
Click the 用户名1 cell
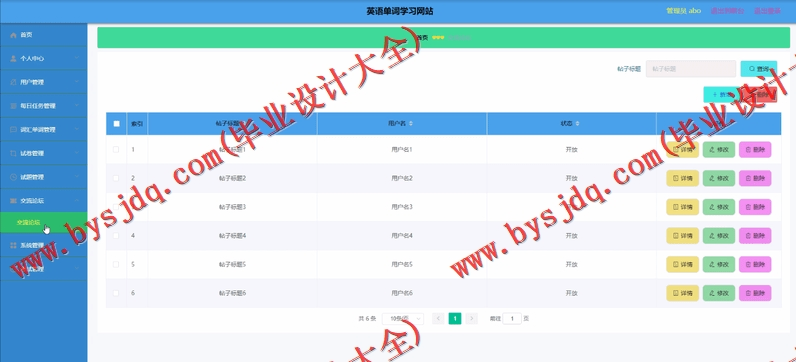[x=402, y=150]
